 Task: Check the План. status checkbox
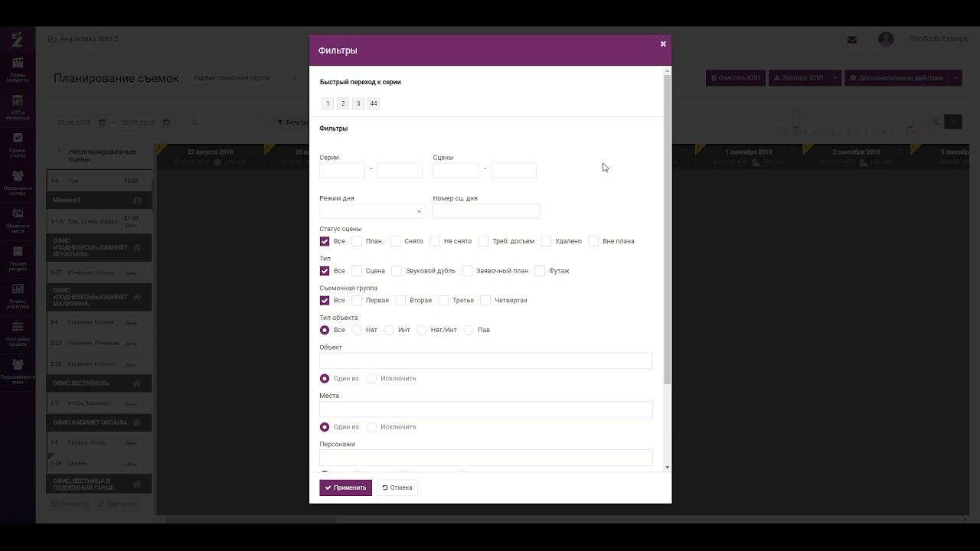click(x=357, y=241)
